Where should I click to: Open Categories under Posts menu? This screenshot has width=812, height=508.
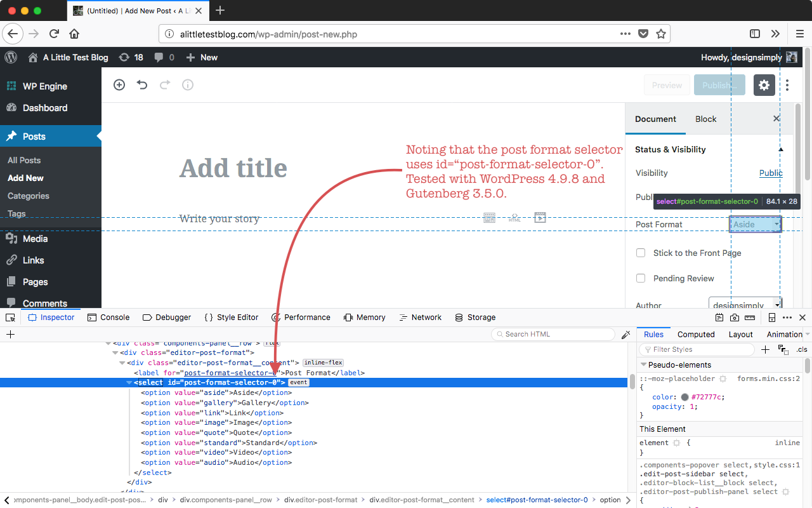[29, 196]
